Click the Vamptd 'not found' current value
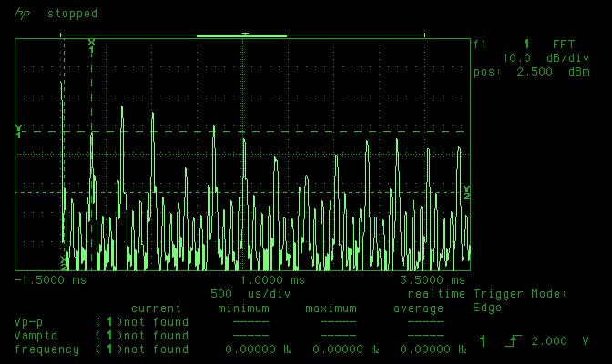 coord(156,336)
